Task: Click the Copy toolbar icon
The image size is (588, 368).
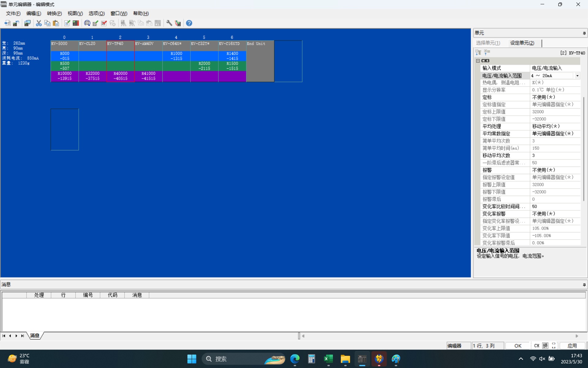Action: pyautogui.click(x=47, y=23)
